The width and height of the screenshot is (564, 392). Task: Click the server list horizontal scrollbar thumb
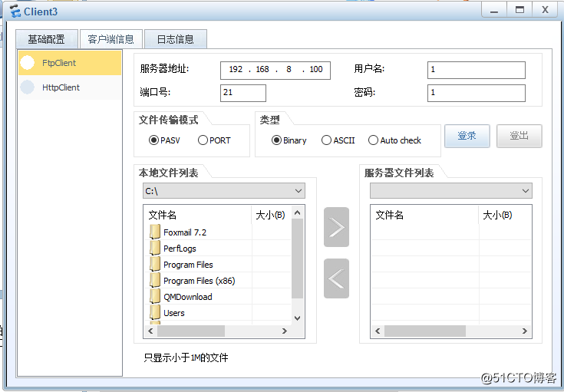(425, 331)
